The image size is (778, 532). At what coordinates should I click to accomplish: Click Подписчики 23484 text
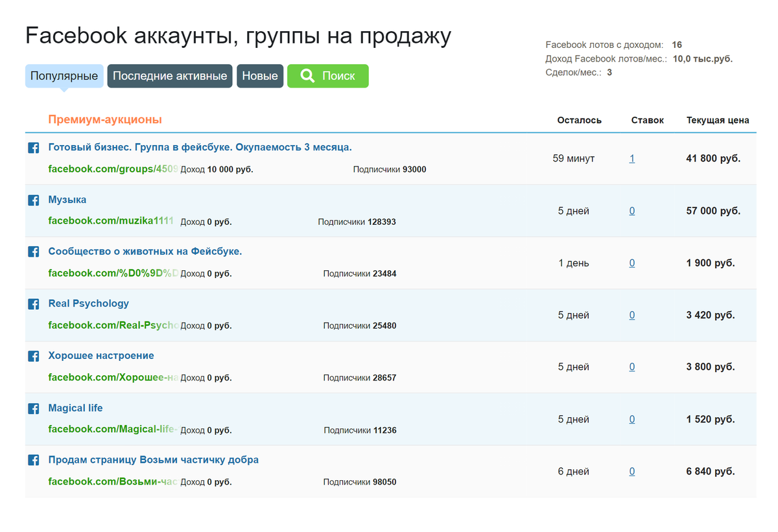click(360, 274)
